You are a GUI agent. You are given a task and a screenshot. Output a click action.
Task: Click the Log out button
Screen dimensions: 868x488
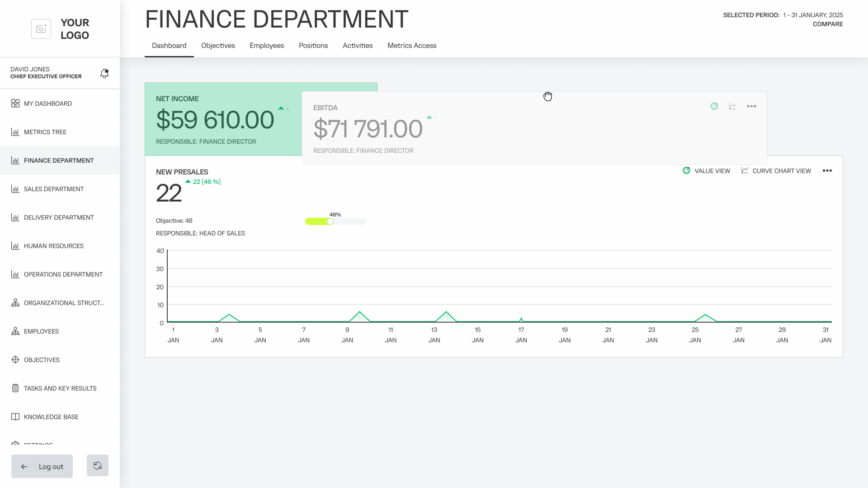point(42,466)
